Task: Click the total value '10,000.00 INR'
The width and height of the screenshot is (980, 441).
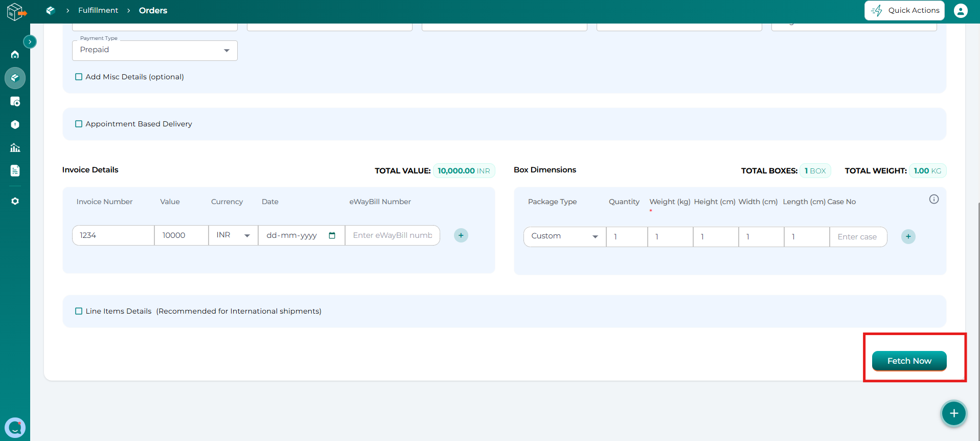Action: coord(464,171)
